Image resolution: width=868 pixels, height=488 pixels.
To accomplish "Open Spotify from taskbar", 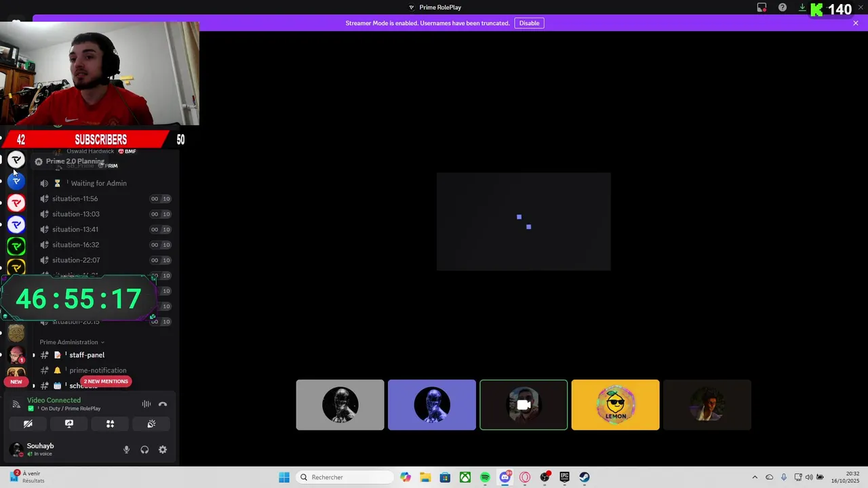I will (x=485, y=477).
